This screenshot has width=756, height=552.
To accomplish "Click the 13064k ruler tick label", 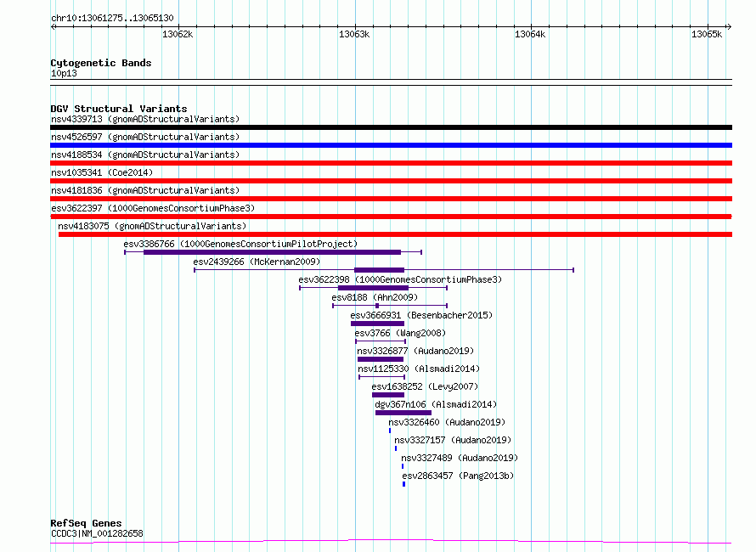I will tap(530, 34).
